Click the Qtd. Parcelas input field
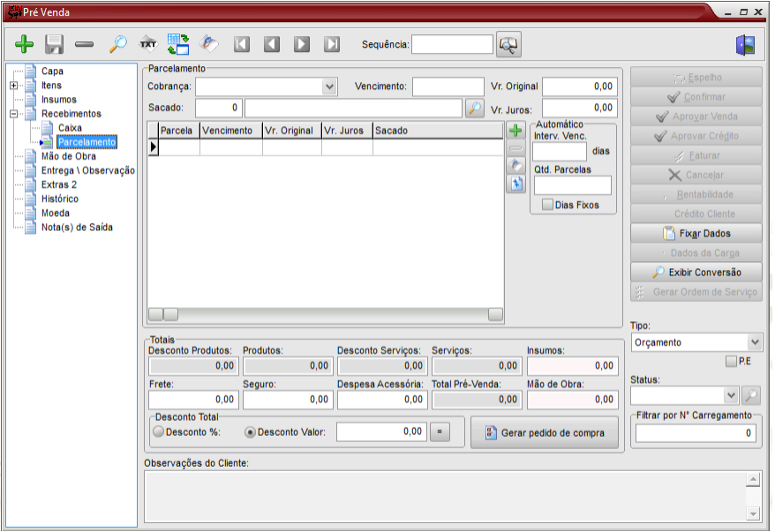This screenshot has width=775, height=532. (x=572, y=185)
